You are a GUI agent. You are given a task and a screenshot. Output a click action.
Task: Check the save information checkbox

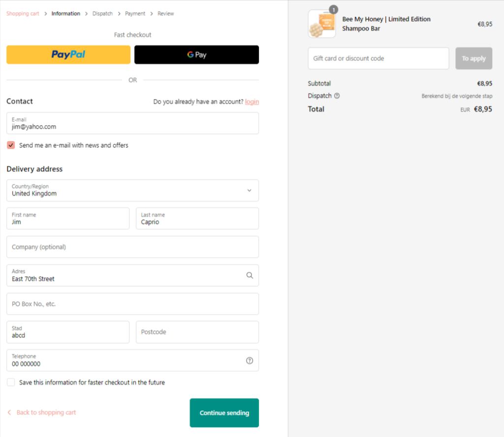pyautogui.click(x=11, y=382)
